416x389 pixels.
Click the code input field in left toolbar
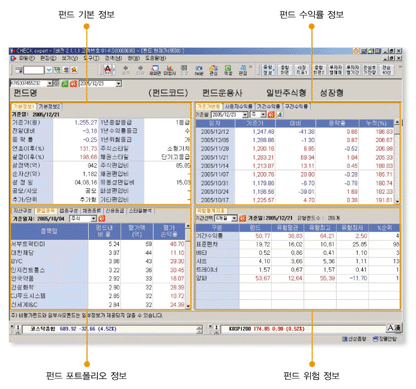tap(34, 70)
